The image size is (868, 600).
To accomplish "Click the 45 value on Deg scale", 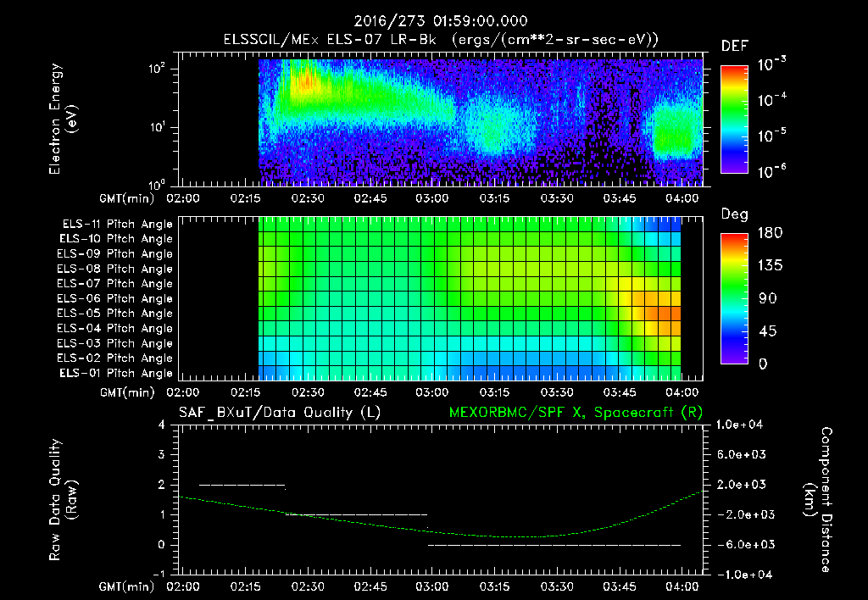I will point(768,331).
